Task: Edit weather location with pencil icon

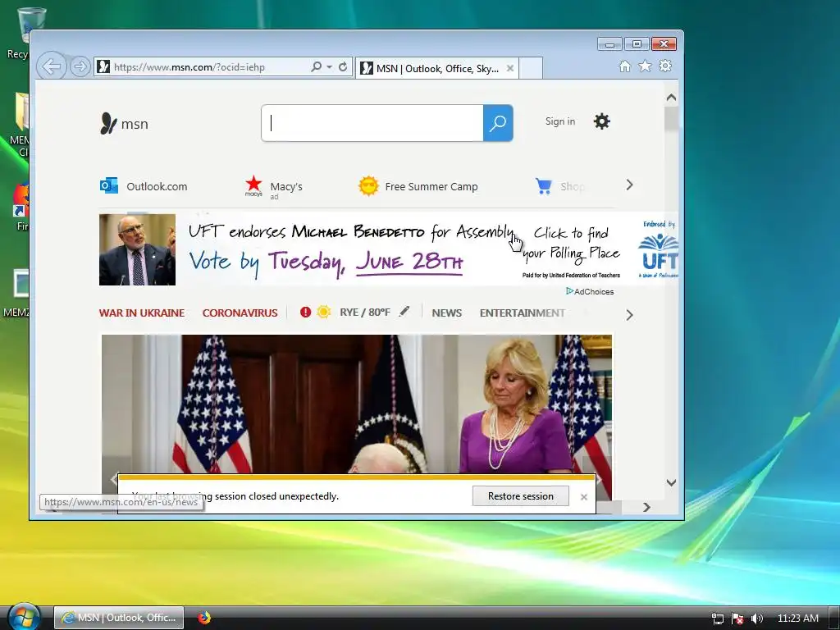Action: point(404,311)
